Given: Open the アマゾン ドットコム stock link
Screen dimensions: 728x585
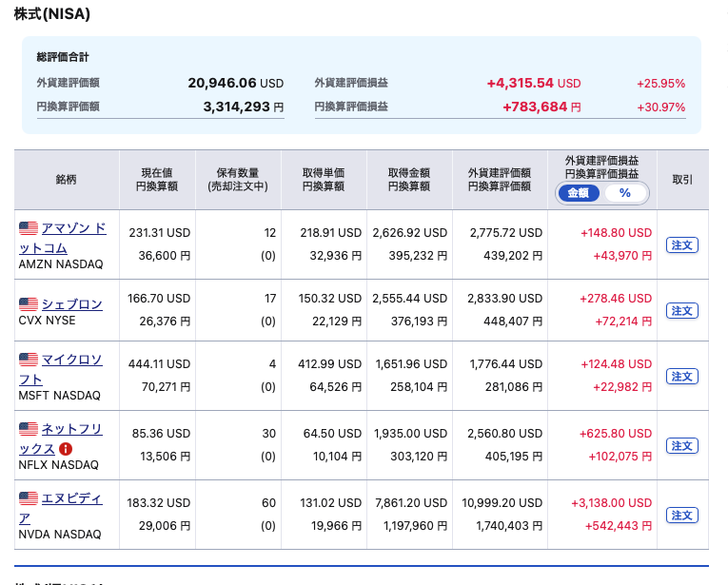Looking at the screenshot, I should [73, 228].
